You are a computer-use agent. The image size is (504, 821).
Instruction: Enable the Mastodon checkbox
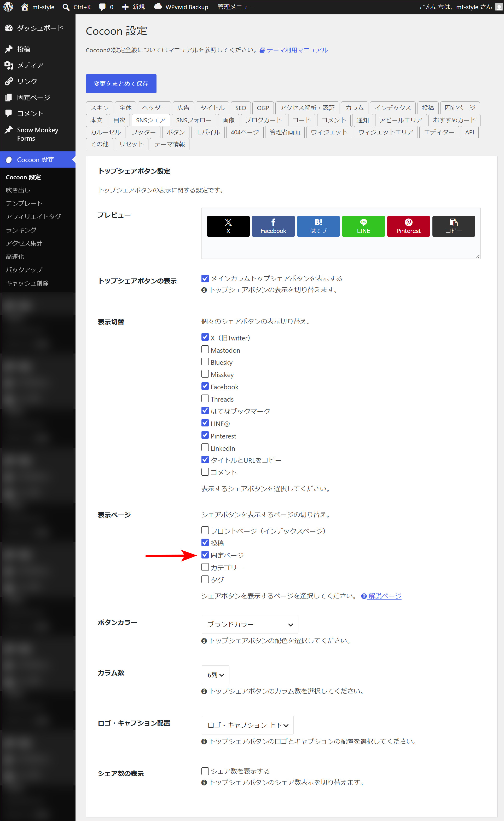coord(205,350)
